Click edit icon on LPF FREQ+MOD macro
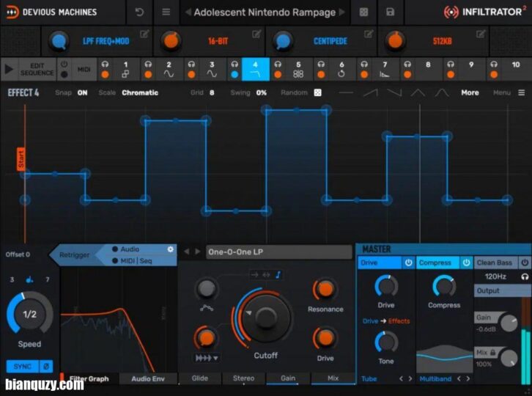The height and width of the screenshot is (396, 532). click(144, 34)
